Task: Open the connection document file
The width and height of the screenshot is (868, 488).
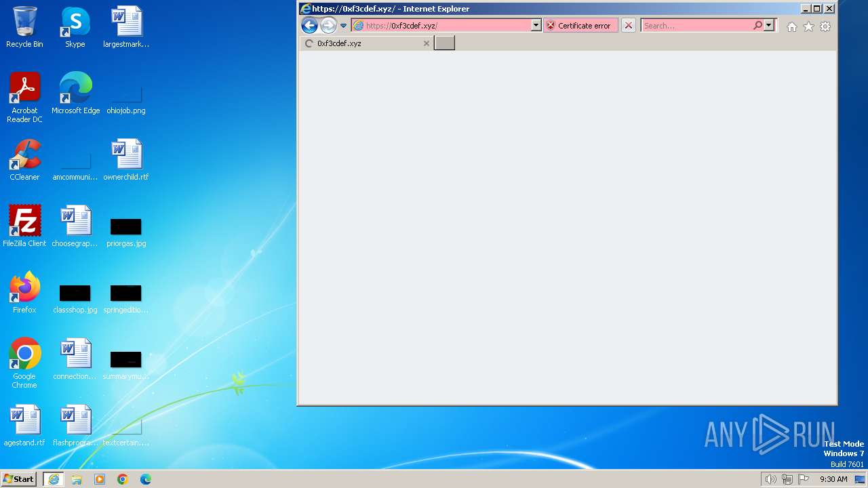Action: point(75,359)
